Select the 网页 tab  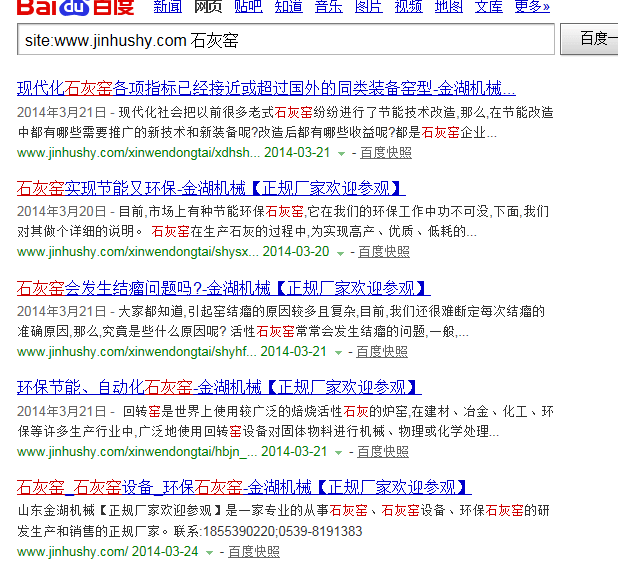click(208, 6)
